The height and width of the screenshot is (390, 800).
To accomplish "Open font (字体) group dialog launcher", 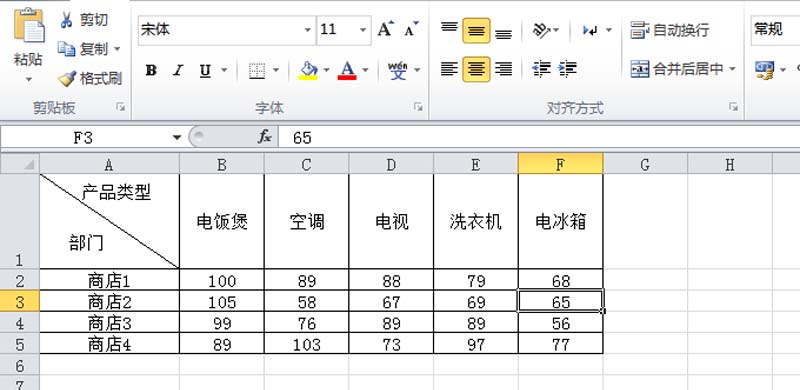I will point(418,107).
